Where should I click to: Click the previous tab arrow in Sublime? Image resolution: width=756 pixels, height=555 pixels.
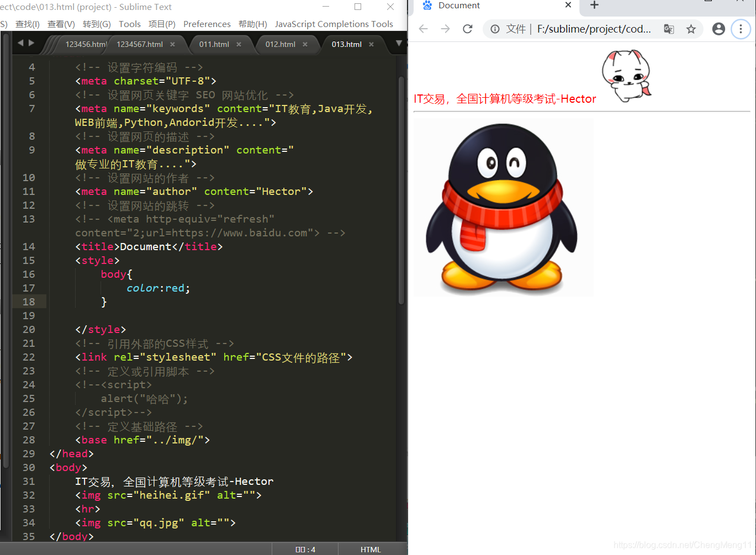coord(20,43)
